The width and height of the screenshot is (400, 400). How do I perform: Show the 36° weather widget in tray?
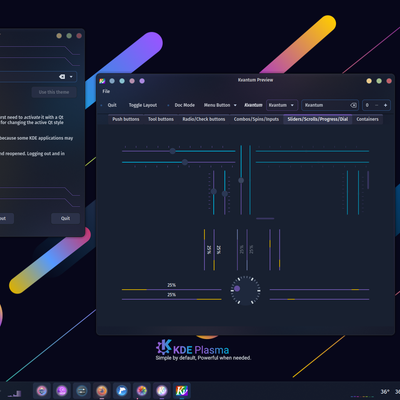pos(385,392)
